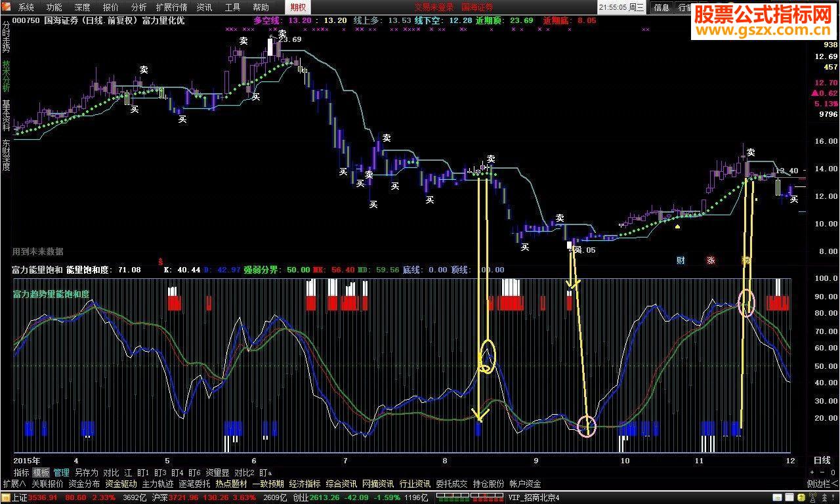Select the 盯1 template
Screen dimensions: 840x504
[x=143, y=472]
